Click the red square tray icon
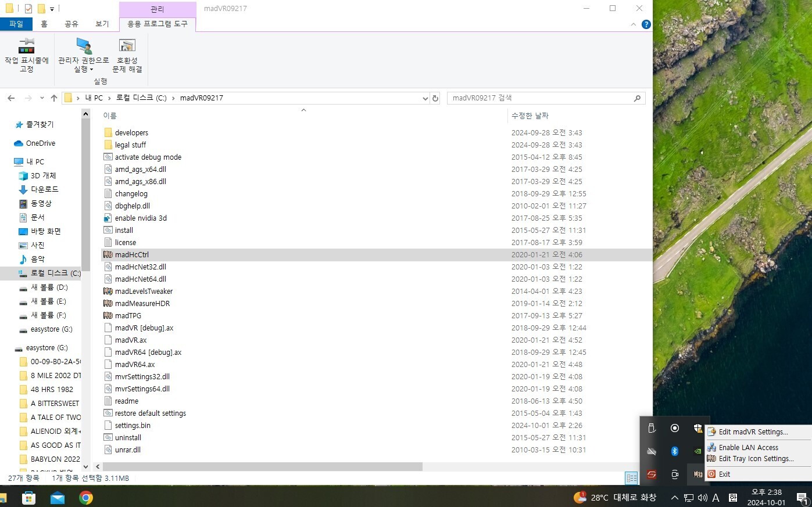 tap(652, 474)
